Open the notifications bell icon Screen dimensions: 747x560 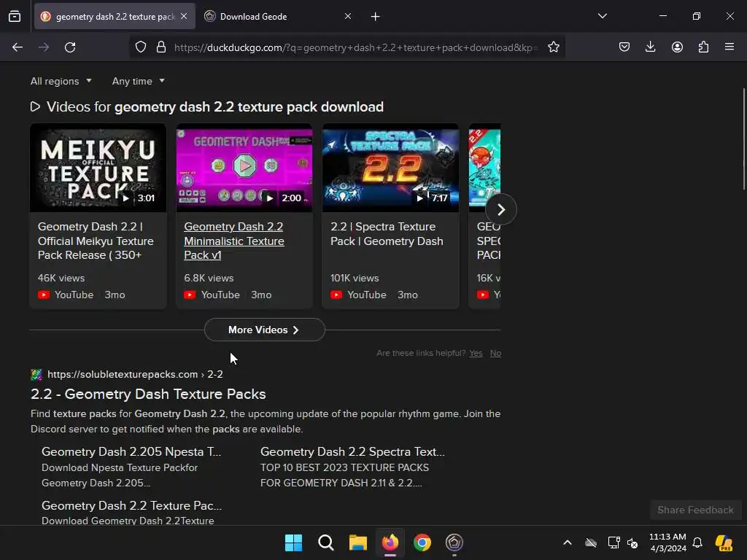697,542
